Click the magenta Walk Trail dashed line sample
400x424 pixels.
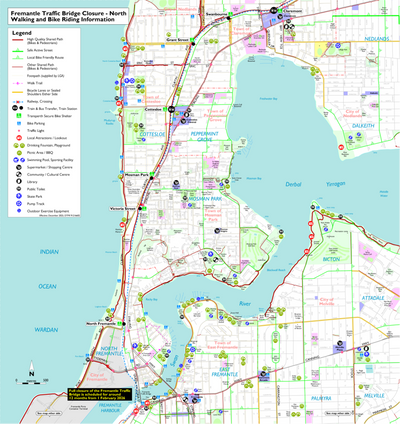coord(19,83)
